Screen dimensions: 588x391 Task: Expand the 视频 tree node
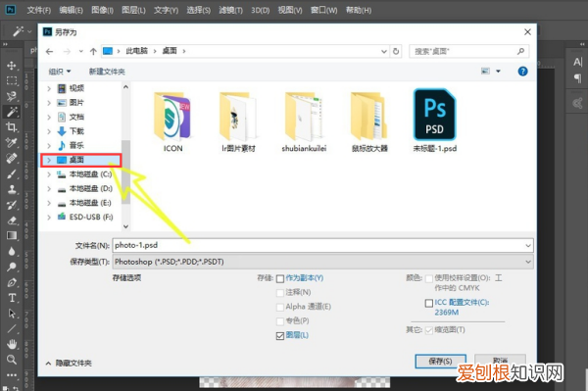pyautogui.click(x=49, y=88)
